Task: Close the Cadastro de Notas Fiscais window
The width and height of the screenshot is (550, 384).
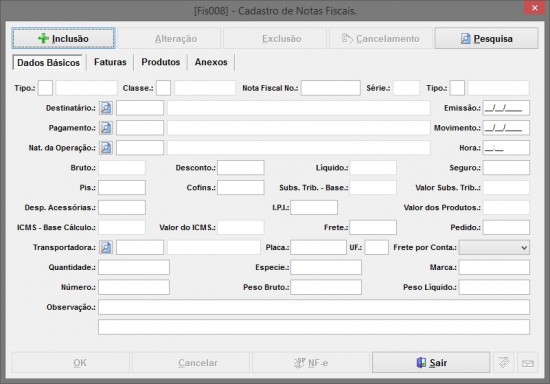Action: point(535,8)
